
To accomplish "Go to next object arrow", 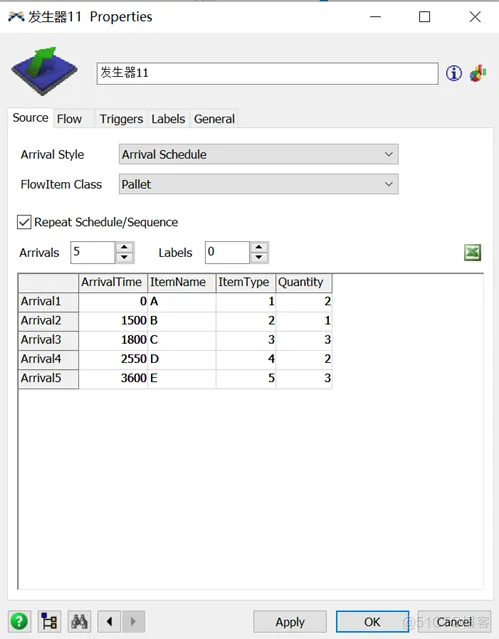I will pyautogui.click(x=133, y=621).
